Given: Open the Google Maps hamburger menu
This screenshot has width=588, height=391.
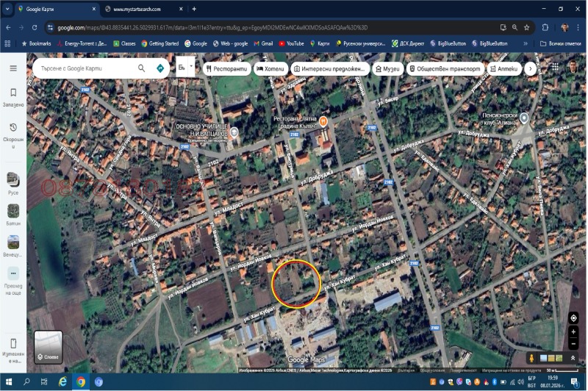Looking at the screenshot, I should click(x=13, y=68).
